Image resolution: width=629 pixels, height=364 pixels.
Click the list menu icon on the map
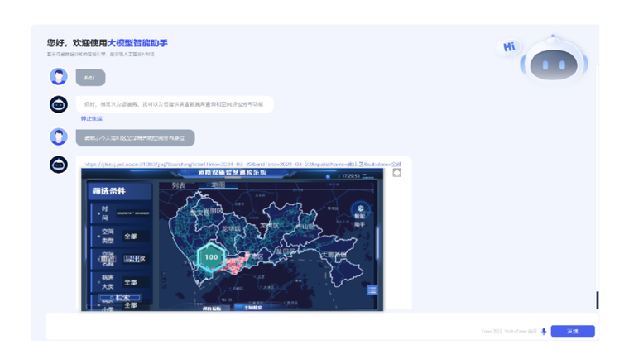tap(373, 290)
